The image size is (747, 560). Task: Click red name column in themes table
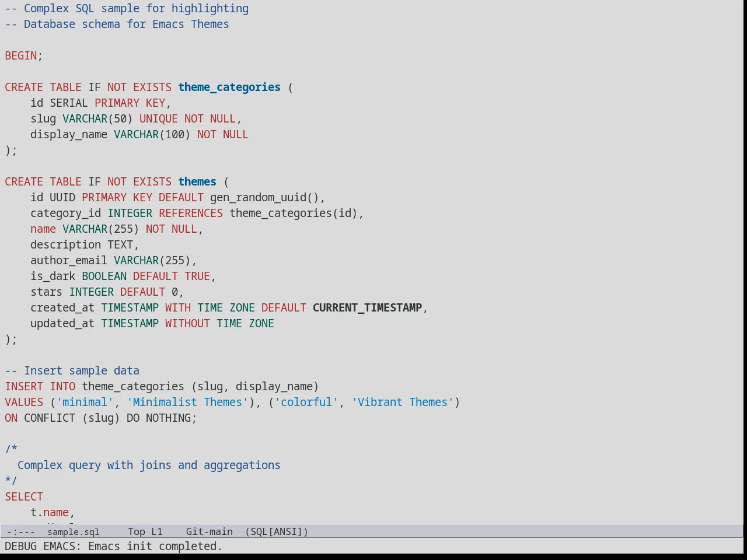pos(43,229)
